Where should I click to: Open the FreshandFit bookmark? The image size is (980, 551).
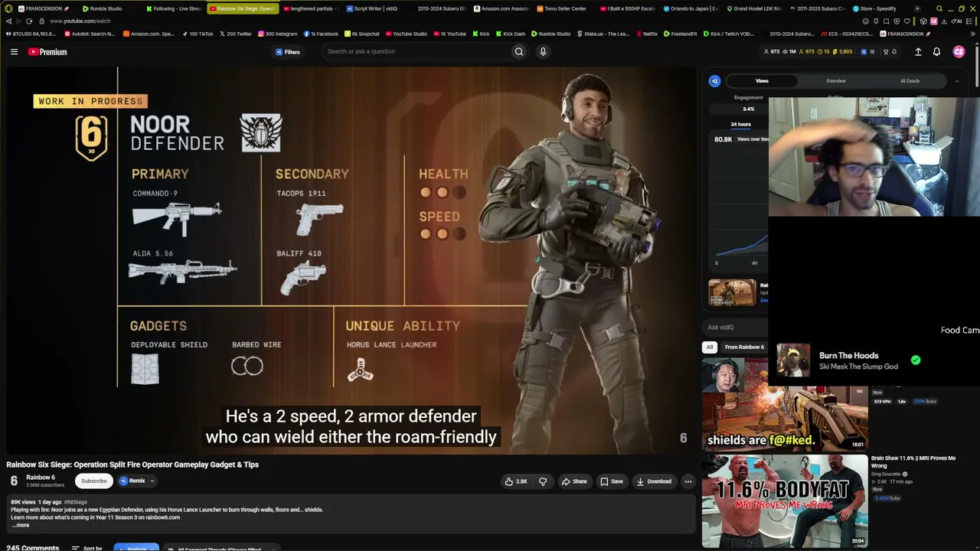coord(681,34)
